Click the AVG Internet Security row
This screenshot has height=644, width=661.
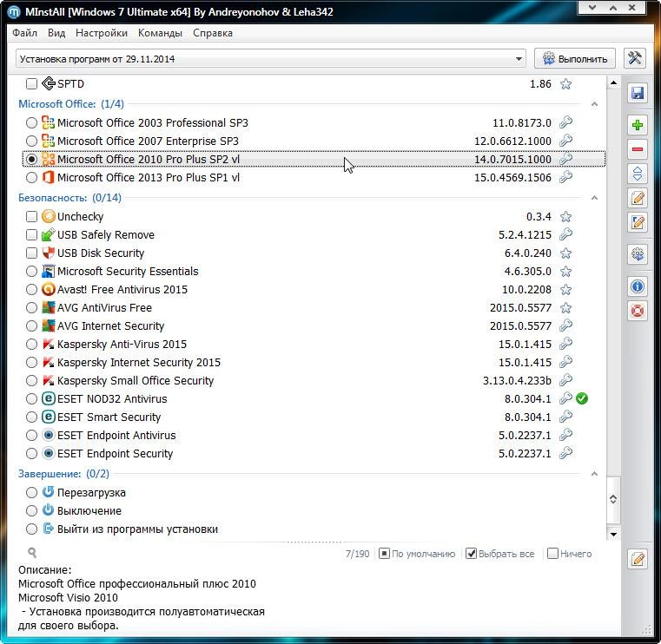(314, 325)
